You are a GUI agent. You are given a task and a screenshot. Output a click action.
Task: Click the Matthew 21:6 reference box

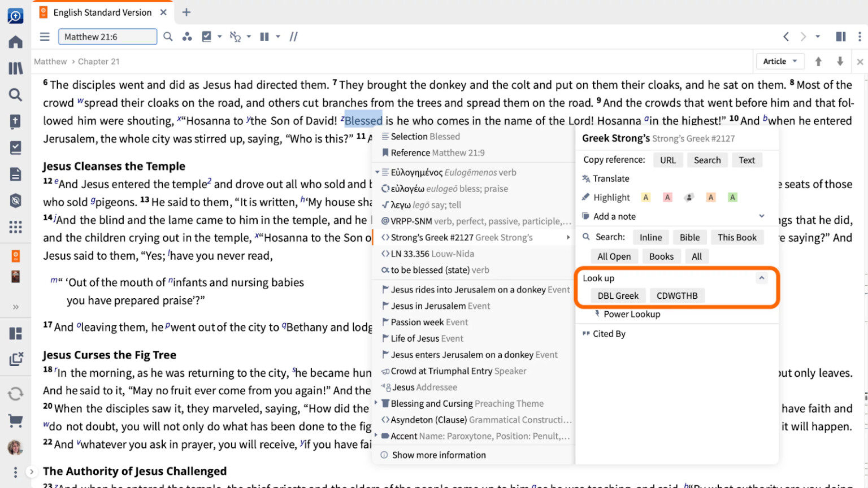[x=107, y=37]
